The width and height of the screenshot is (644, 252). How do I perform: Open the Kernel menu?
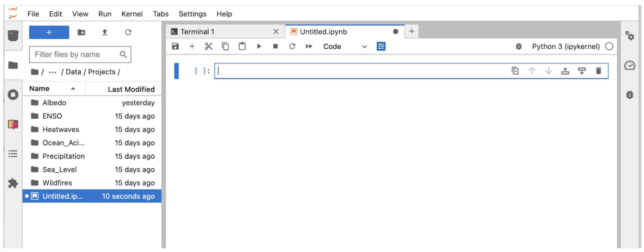(132, 14)
